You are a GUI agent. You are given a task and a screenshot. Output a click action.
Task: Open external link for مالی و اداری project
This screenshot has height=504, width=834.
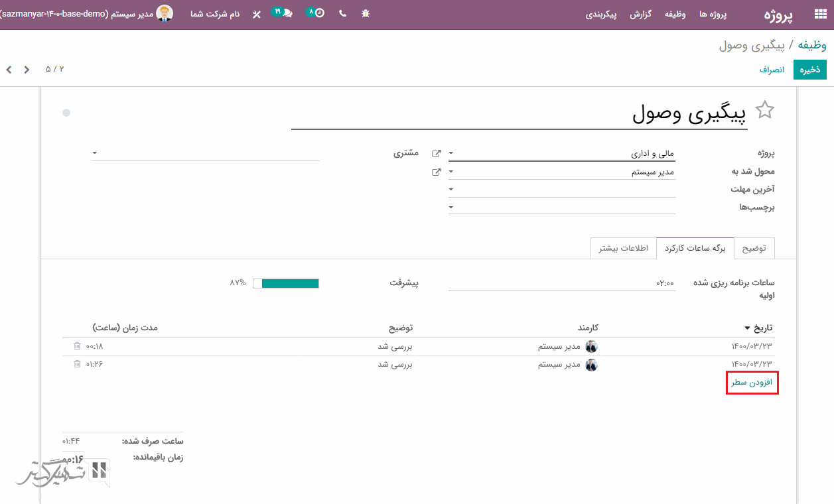[436, 154]
